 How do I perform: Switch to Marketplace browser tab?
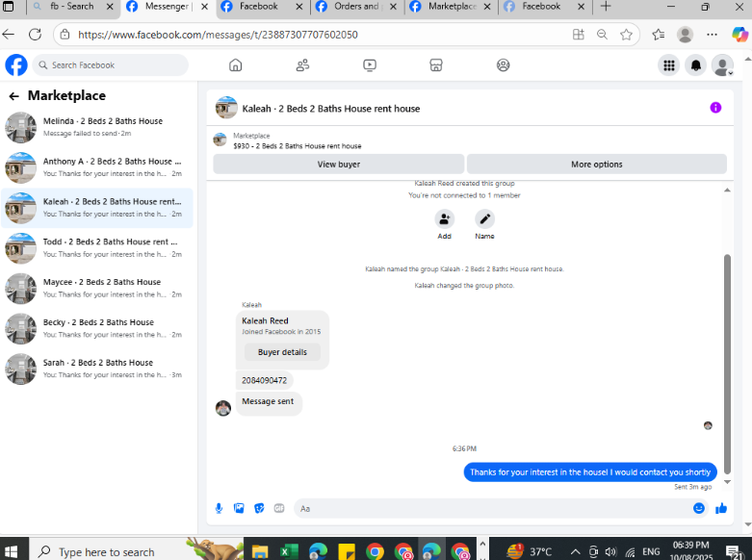pyautogui.click(x=452, y=7)
